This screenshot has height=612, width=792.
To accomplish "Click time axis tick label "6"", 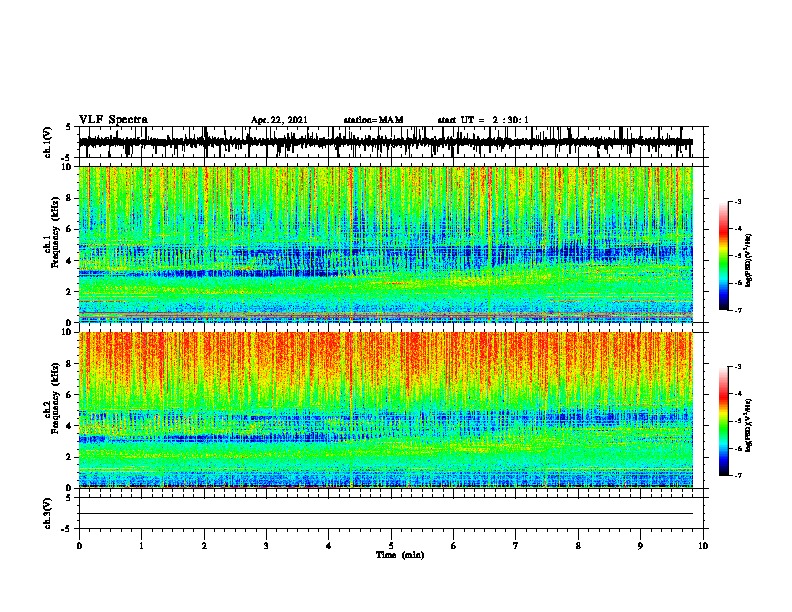I will (454, 546).
